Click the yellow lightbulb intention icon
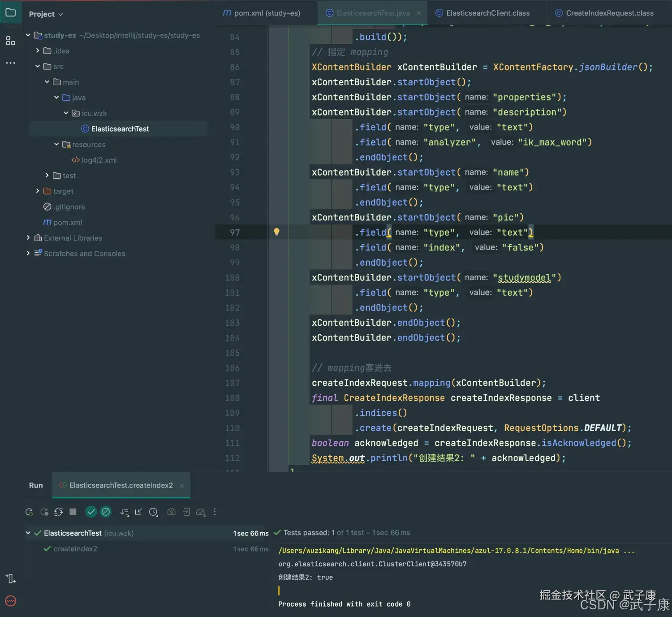The image size is (672, 617). pos(276,232)
